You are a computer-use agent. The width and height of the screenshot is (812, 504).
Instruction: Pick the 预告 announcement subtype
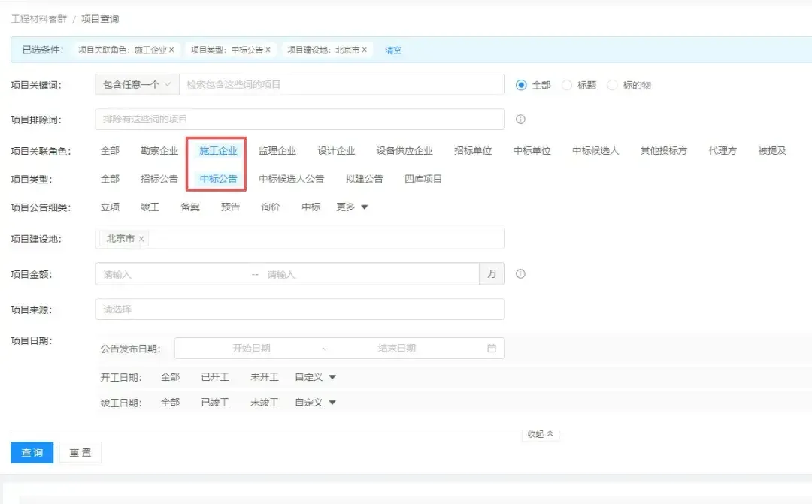(230, 207)
